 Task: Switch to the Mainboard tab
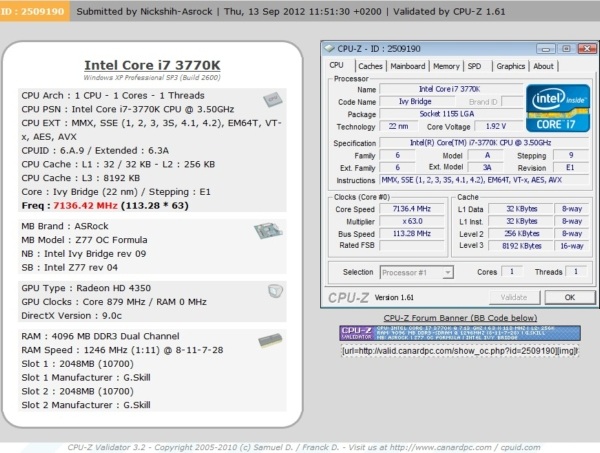pyautogui.click(x=408, y=66)
